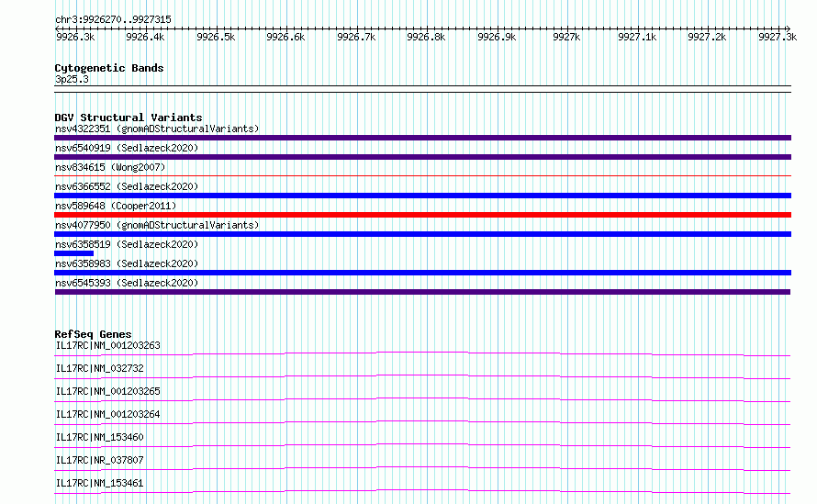Image resolution: width=817 pixels, height=504 pixels.
Task: Click the right arrow of the ruler
Action: pos(788,28)
